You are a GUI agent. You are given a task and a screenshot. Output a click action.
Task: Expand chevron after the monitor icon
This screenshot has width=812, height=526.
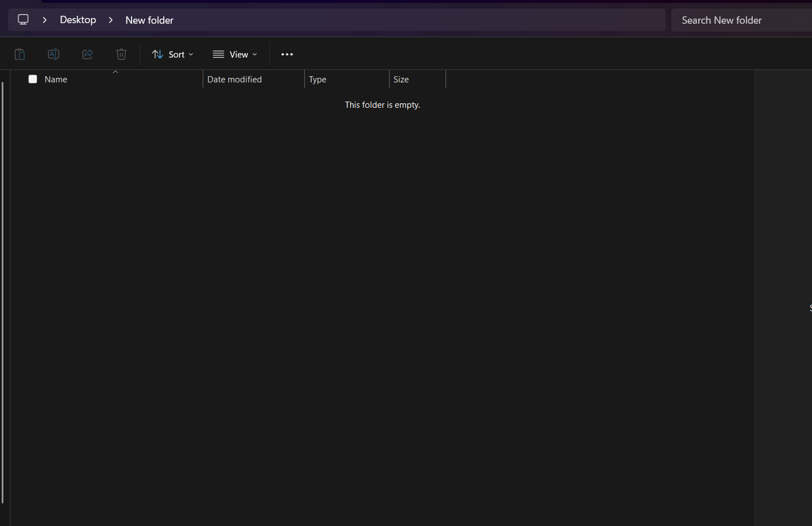(x=45, y=20)
